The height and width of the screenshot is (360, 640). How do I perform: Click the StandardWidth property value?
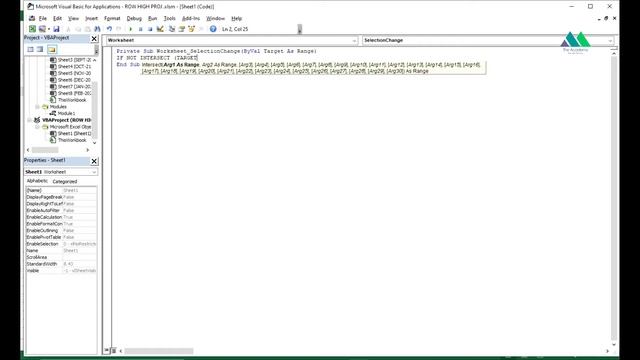pyautogui.click(x=80, y=264)
